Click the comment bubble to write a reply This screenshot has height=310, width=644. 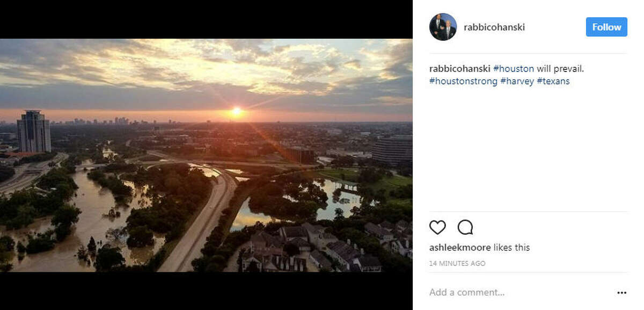coord(465,228)
